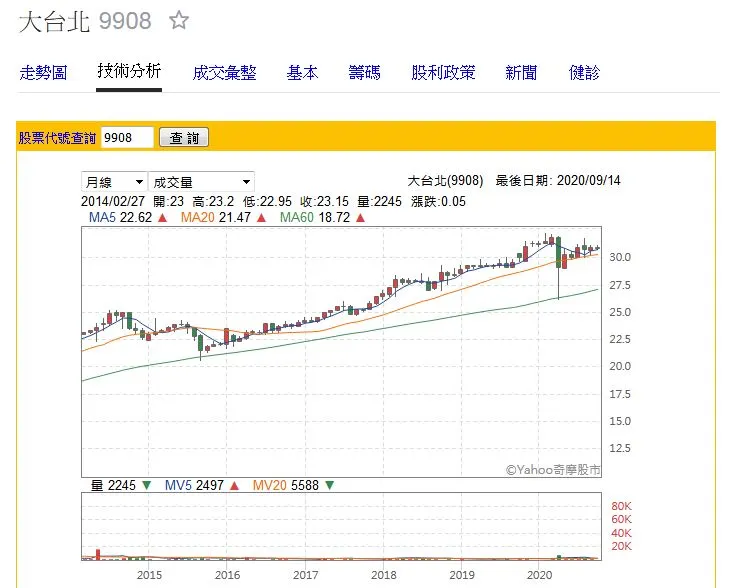Viewport: 729px width, 588px height.
Task: Add 大台北 9908 to favorites with star icon
Action: coord(179,21)
